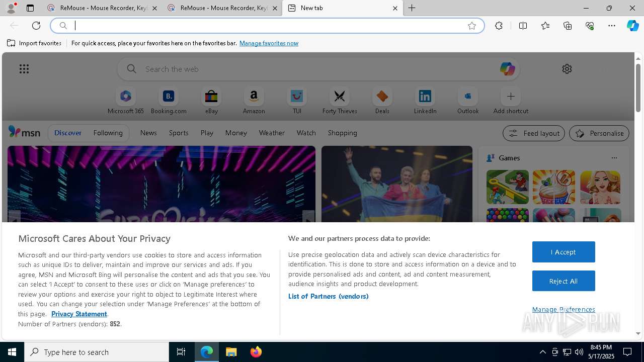
Task: Click Manage favorites now link
Action: point(269,43)
